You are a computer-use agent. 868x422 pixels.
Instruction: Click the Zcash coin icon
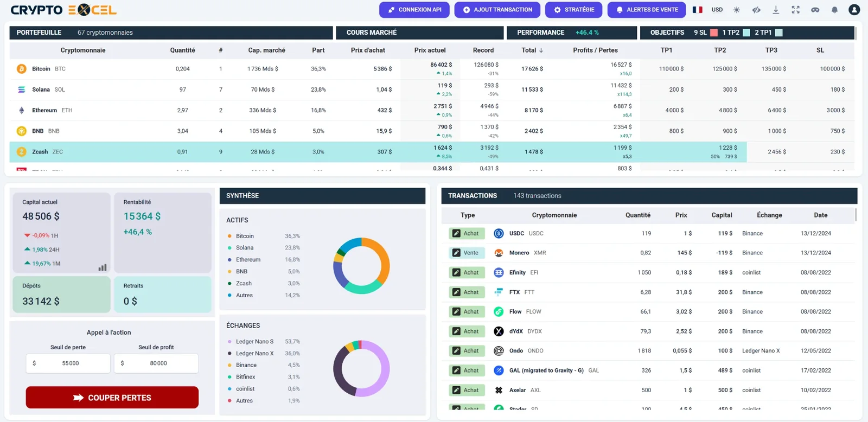[x=22, y=152]
